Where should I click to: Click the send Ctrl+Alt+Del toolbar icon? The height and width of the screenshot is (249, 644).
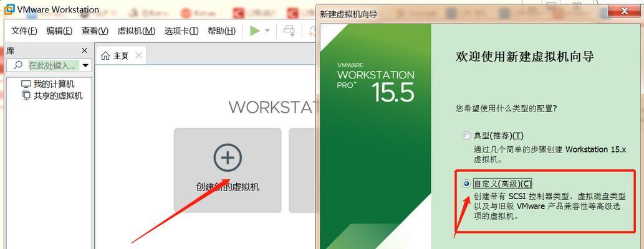pos(289,31)
